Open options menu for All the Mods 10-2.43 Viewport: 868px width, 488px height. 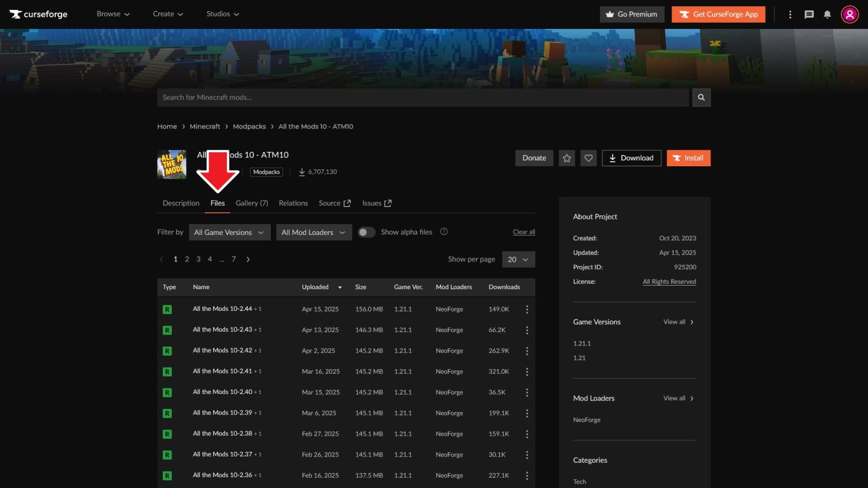click(527, 330)
